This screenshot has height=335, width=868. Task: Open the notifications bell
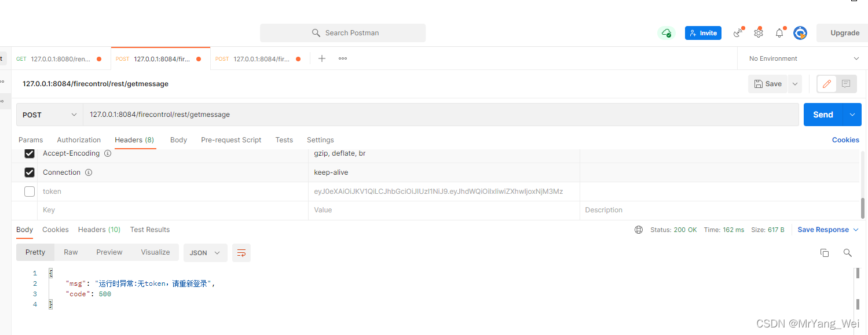tap(779, 33)
